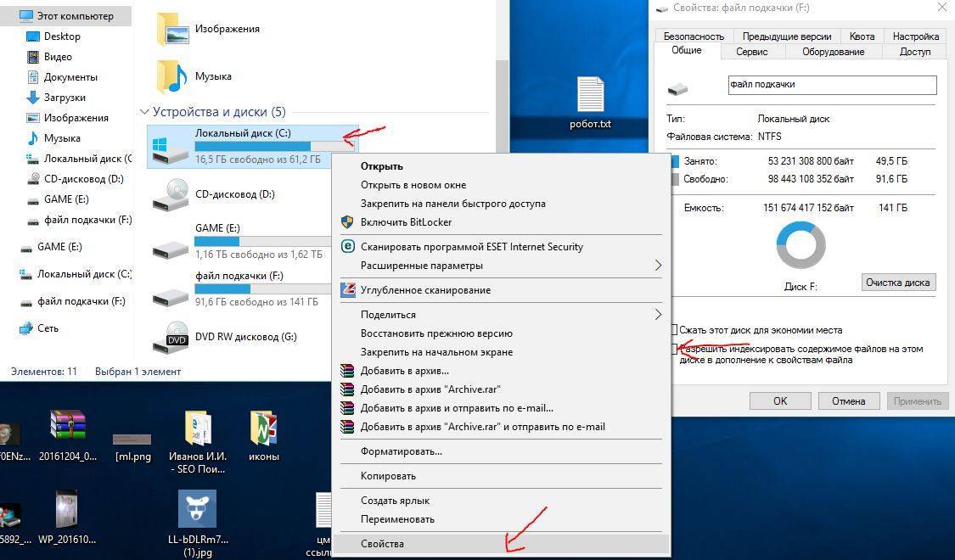Image resolution: width=955 pixels, height=560 pixels.
Task: Choose Свойства in the context menu
Action: coord(382,544)
